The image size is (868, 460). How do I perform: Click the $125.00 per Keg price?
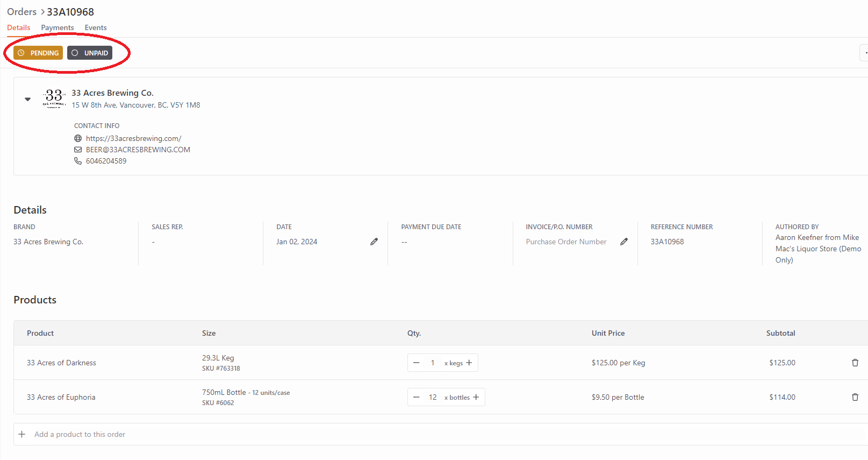618,363
